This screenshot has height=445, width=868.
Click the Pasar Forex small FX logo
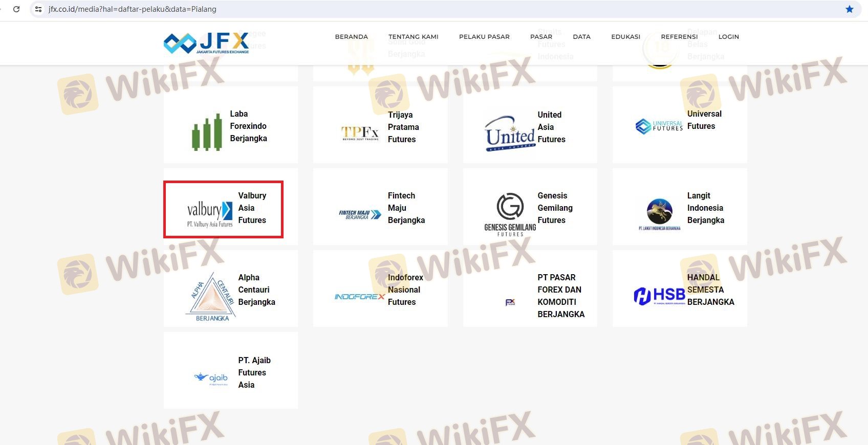[x=510, y=302]
